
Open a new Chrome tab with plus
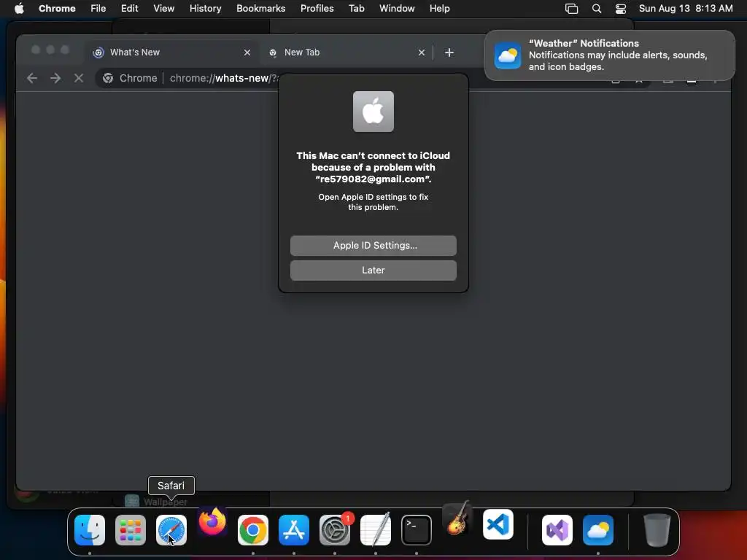449,52
